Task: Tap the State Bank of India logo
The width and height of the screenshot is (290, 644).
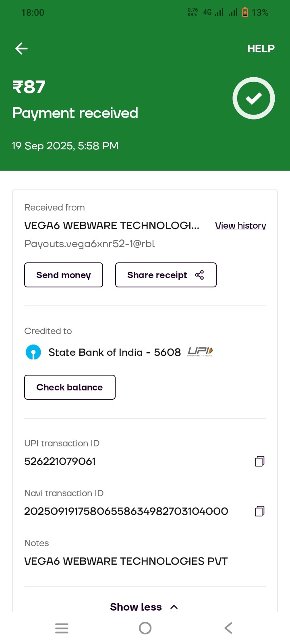Action: click(33, 352)
